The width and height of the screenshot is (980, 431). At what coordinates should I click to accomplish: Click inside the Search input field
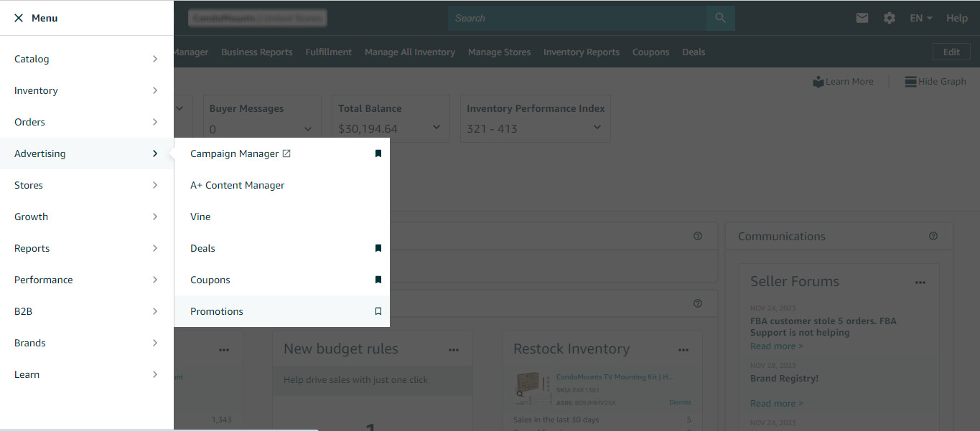(574, 17)
